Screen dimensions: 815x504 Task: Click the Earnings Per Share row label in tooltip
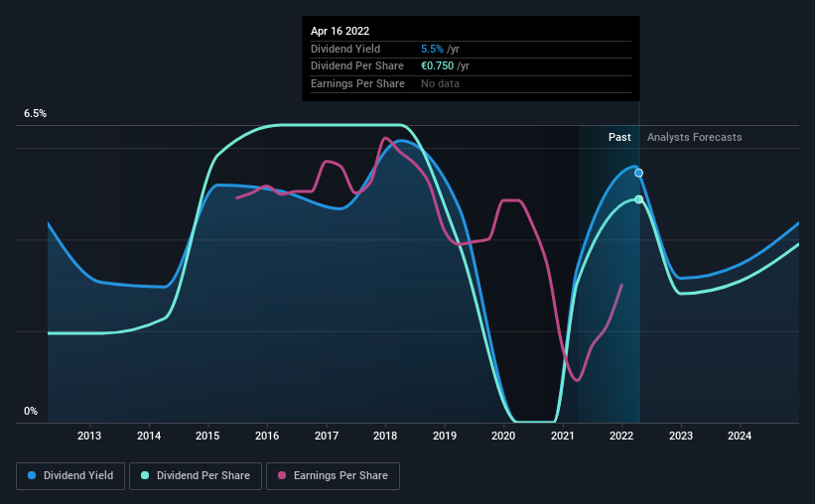[357, 83]
